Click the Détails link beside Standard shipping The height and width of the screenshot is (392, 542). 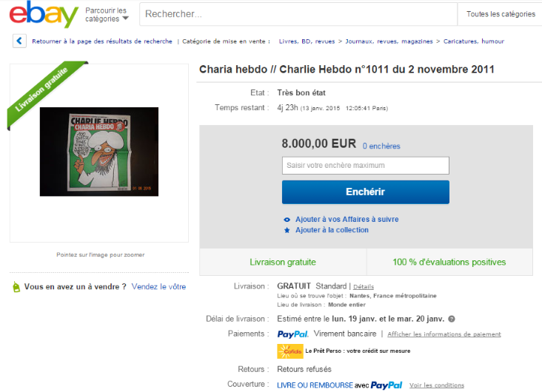[364, 287]
